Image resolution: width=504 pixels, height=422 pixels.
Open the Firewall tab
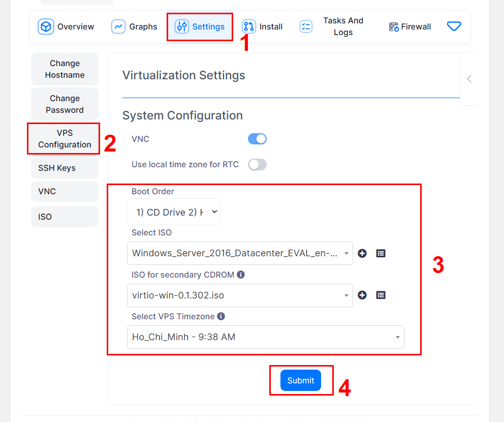410,27
